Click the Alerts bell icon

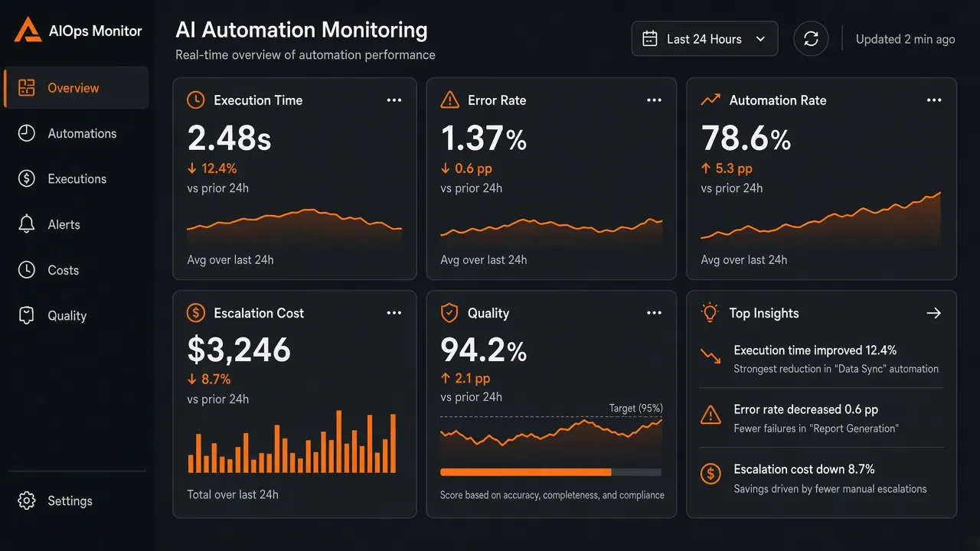pos(27,224)
